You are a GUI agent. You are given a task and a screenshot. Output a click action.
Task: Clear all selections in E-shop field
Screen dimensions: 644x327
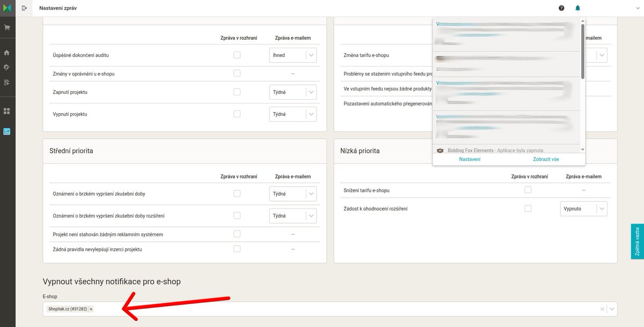click(x=602, y=309)
